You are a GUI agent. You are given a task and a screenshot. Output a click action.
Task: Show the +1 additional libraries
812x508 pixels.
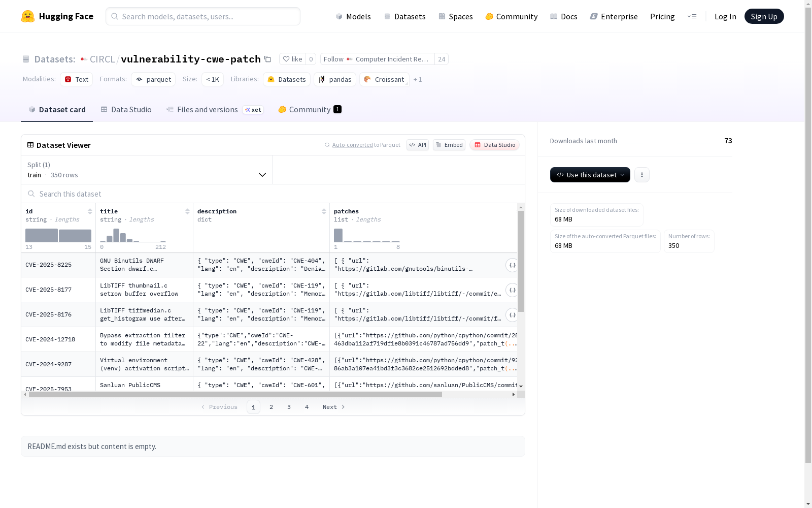point(418,79)
